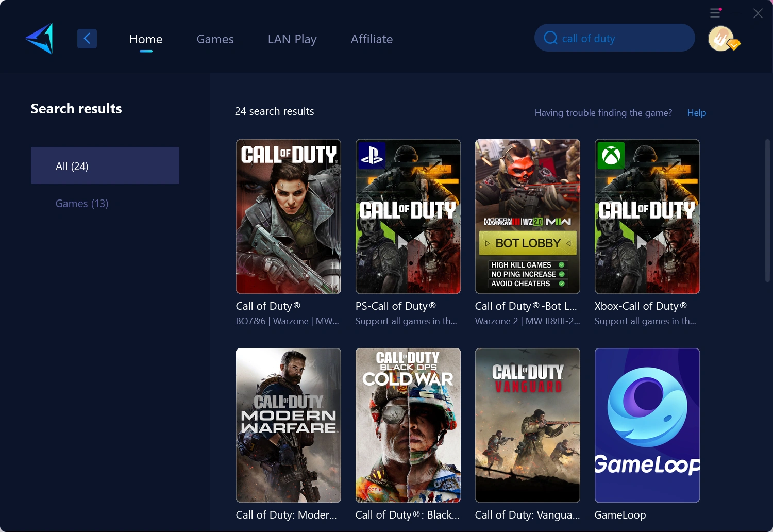The image size is (773, 532).
Task: Open the PS-Call of Duty® cover thumbnail
Action: (408, 217)
